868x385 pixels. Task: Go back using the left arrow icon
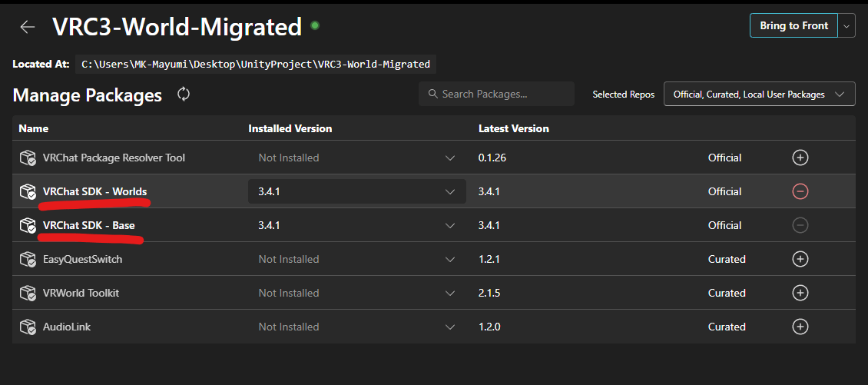click(27, 27)
